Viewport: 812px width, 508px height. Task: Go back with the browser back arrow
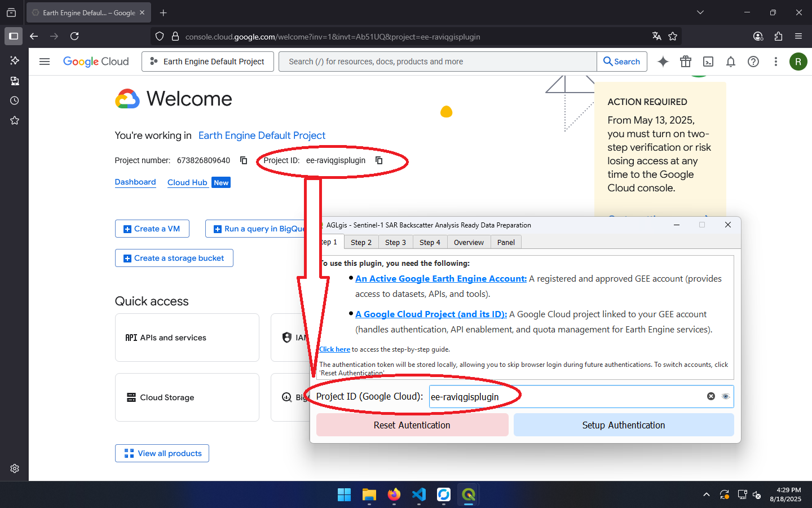coord(34,36)
